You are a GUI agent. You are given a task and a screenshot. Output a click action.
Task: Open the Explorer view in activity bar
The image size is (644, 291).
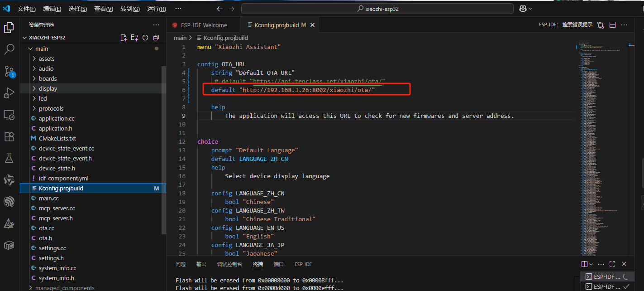(x=9, y=28)
